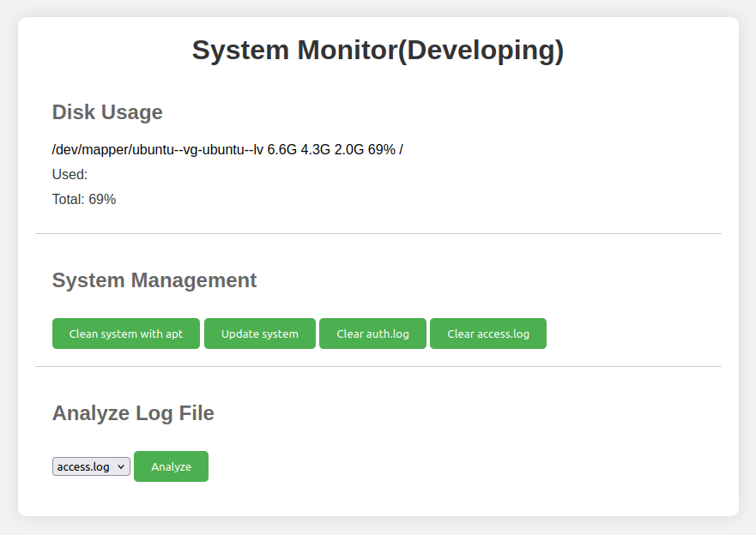Select the System Monitor(Developing) title

(378, 50)
